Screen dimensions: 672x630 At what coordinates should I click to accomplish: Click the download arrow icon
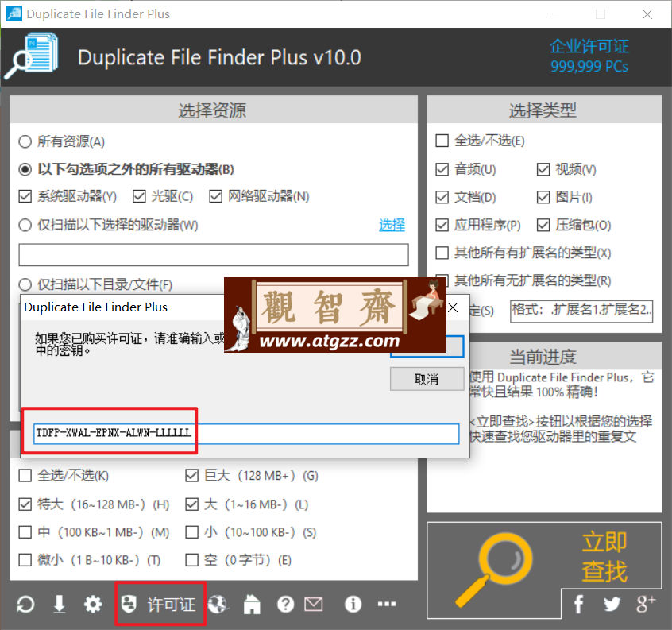(59, 605)
